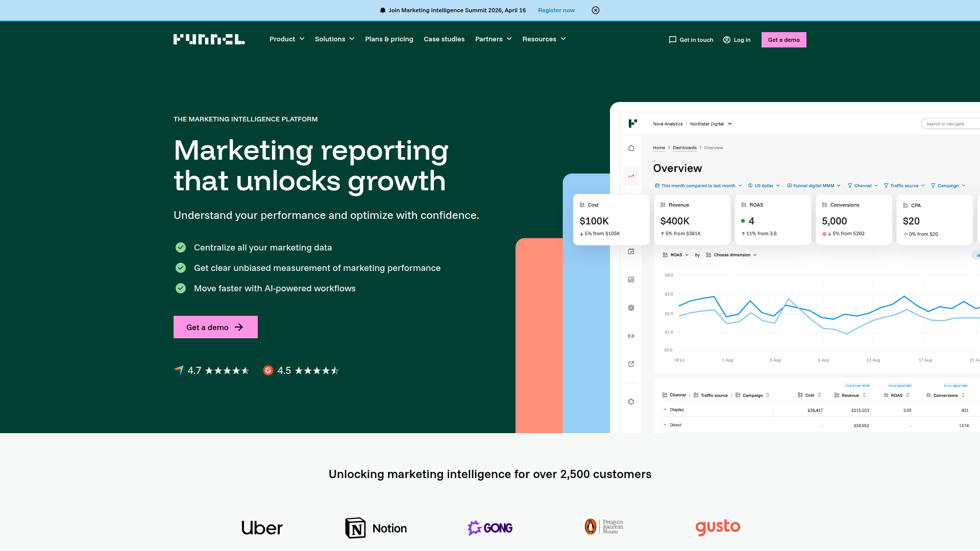
Task: Select the Home icon in the dashboard sidebar
Action: pos(631,148)
